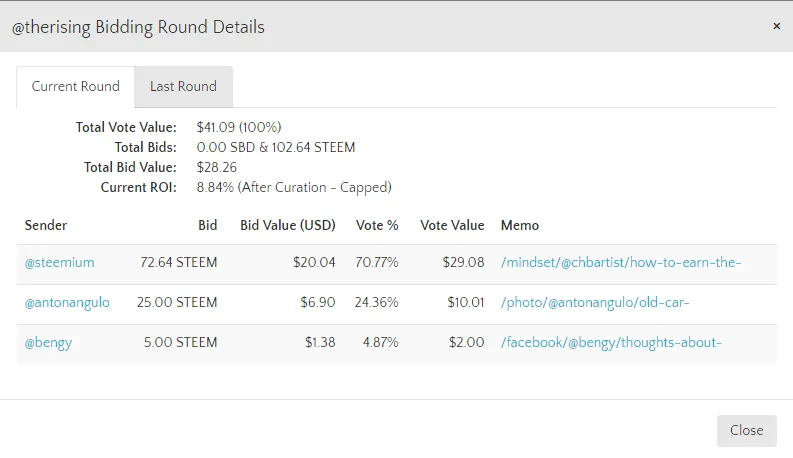Image resolution: width=793 pixels, height=458 pixels.
Task: Click the 72.64 STEEM bid cell
Action: 179,263
